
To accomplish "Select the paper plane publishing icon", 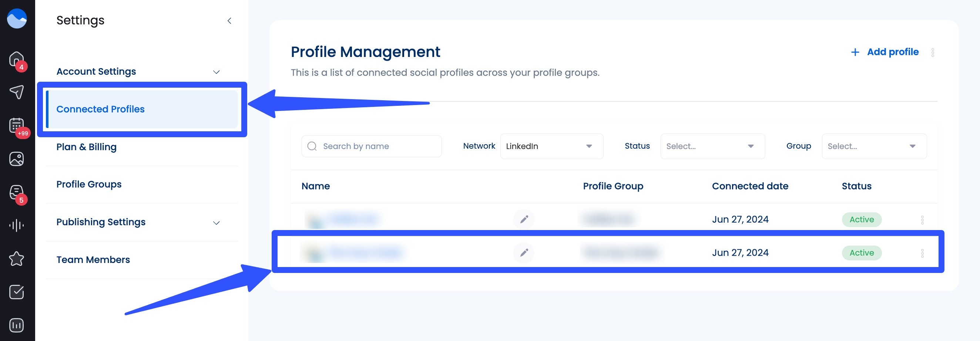I will pyautogui.click(x=16, y=91).
